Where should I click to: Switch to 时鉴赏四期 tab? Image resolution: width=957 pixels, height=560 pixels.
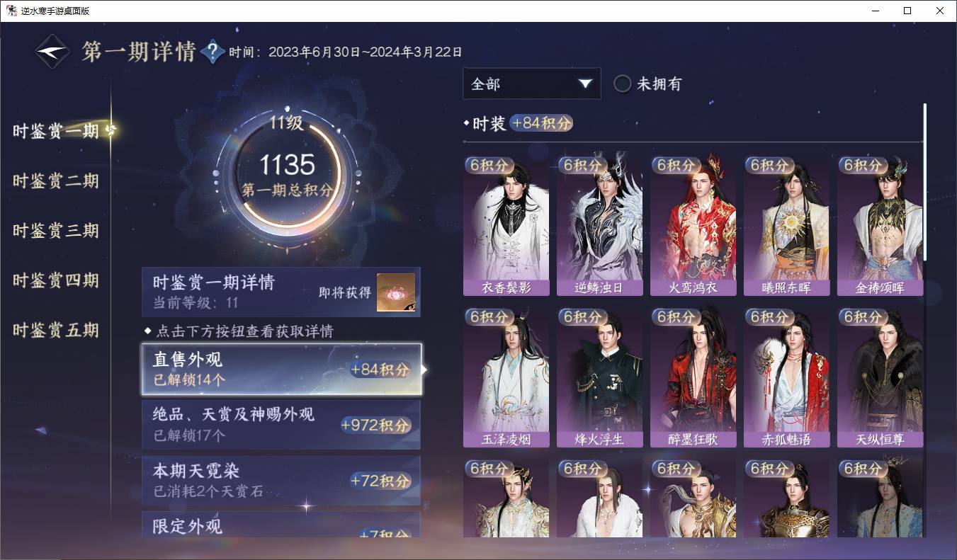tap(55, 280)
